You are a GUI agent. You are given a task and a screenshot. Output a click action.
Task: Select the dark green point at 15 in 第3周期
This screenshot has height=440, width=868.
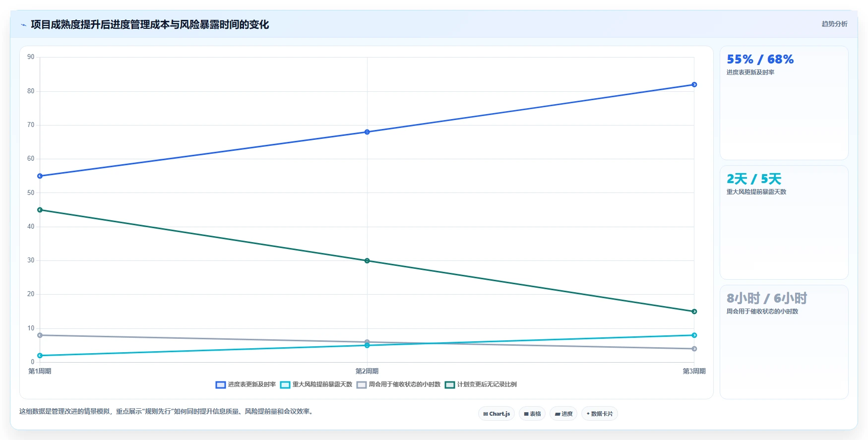[x=694, y=312]
